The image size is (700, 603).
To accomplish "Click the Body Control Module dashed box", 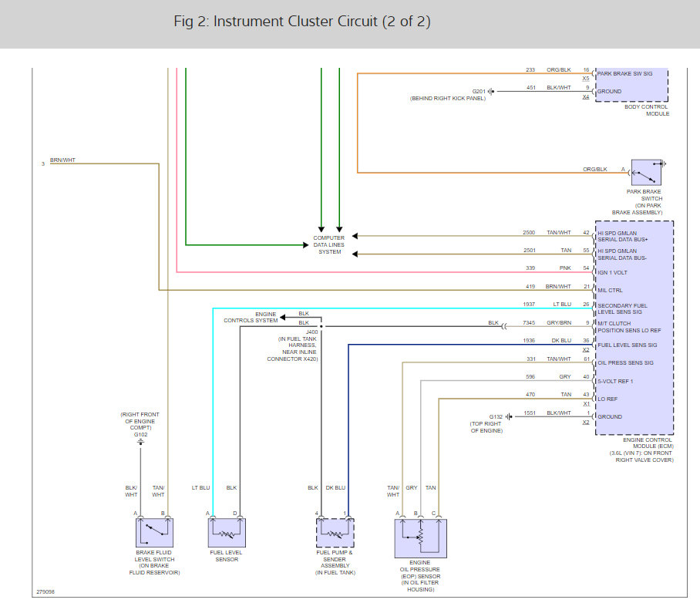I will (631, 84).
